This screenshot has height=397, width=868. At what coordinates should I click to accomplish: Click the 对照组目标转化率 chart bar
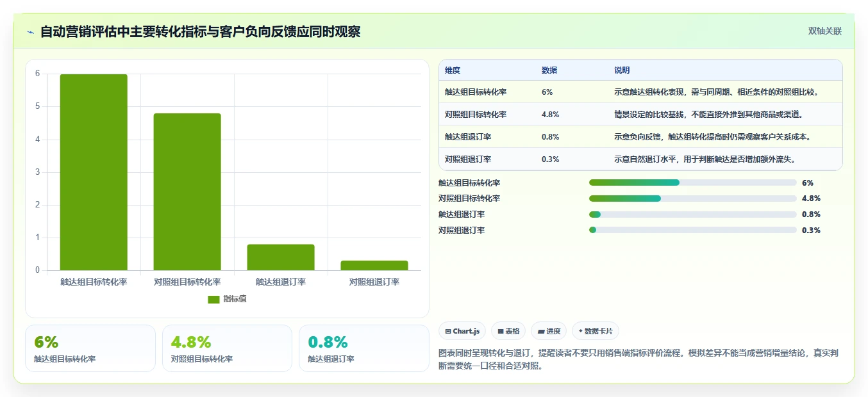click(187, 192)
